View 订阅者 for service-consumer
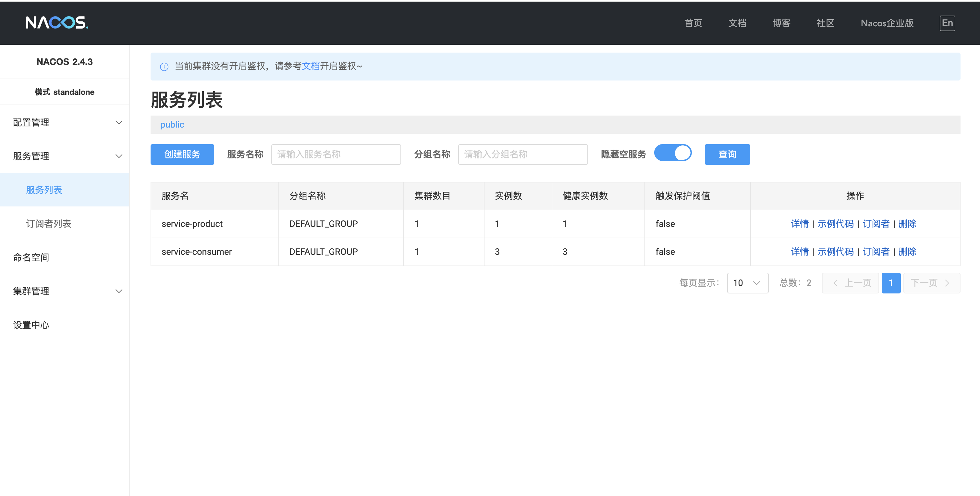980x496 pixels. point(876,252)
